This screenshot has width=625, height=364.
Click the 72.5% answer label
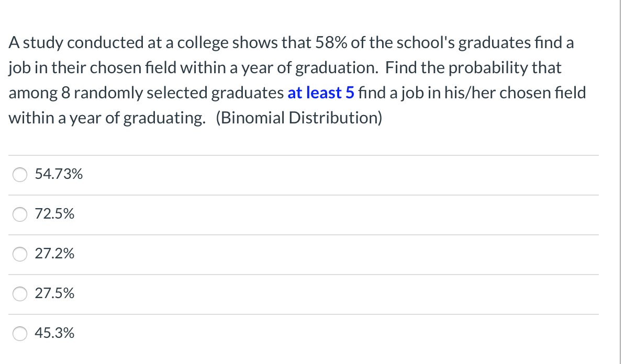pyautogui.click(x=54, y=214)
